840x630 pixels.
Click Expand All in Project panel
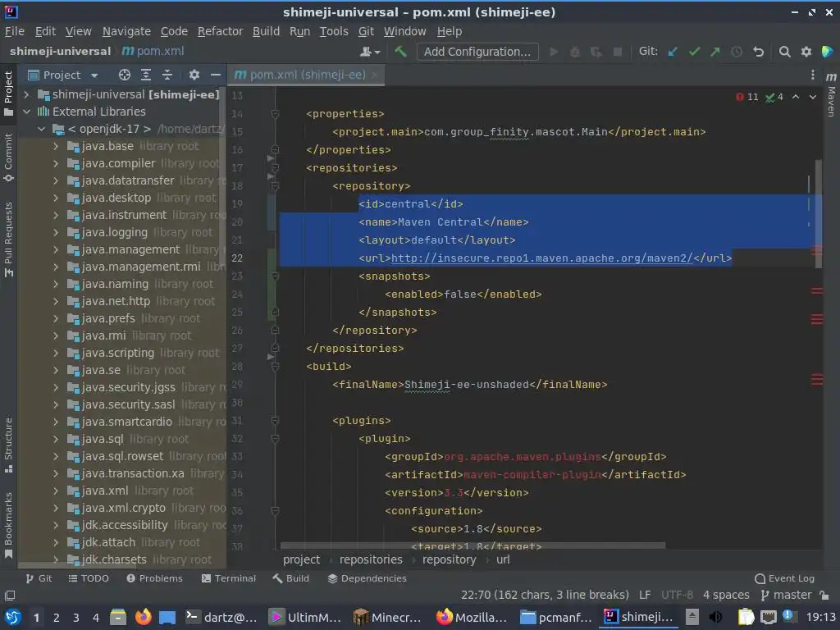pyautogui.click(x=146, y=75)
